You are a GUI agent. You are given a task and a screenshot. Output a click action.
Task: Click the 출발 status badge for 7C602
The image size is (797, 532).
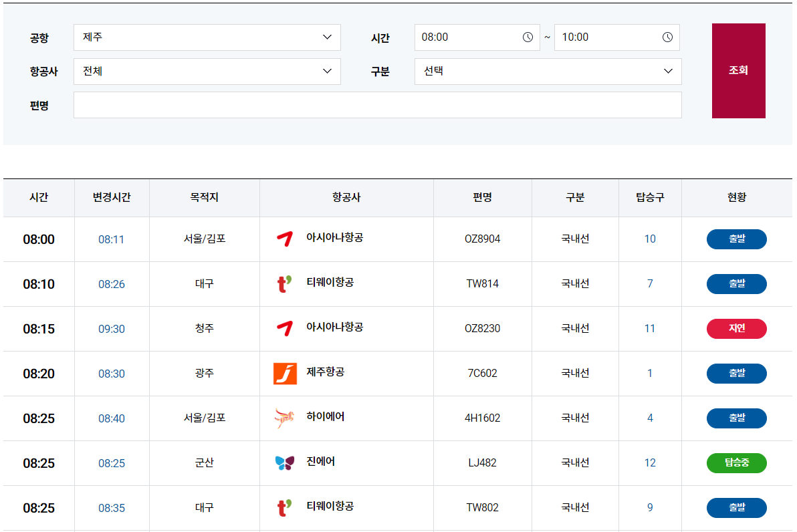737,374
